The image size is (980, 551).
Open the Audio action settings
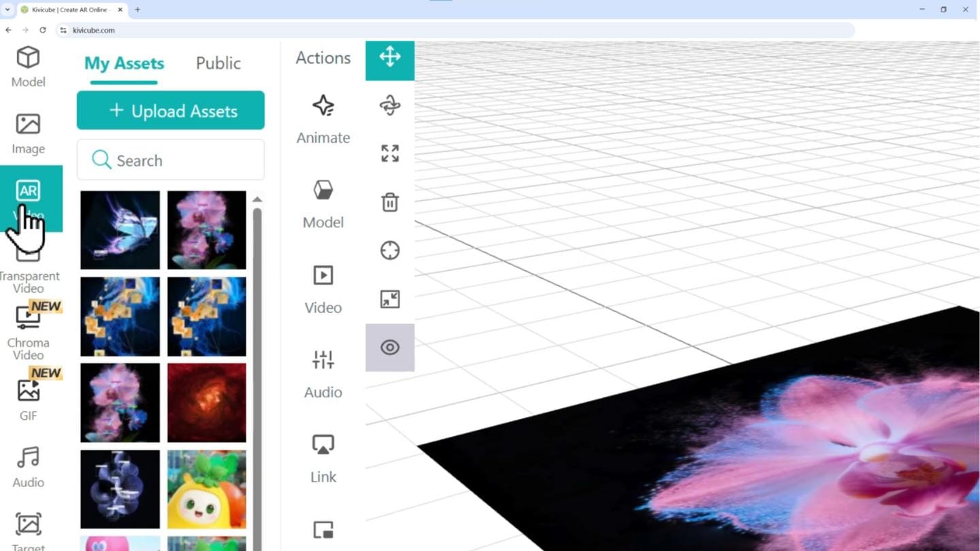pyautogui.click(x=323, y=374)
